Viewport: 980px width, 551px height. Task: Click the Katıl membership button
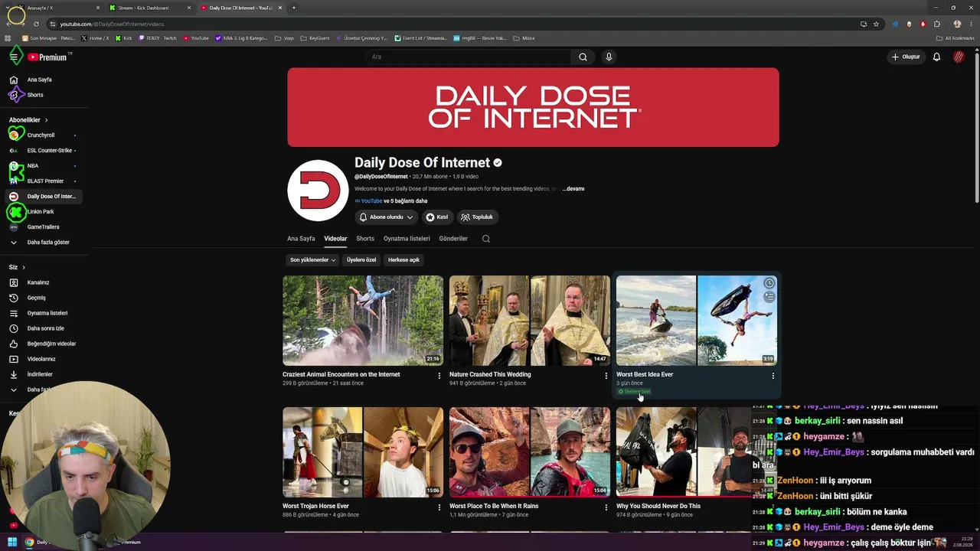437,217
